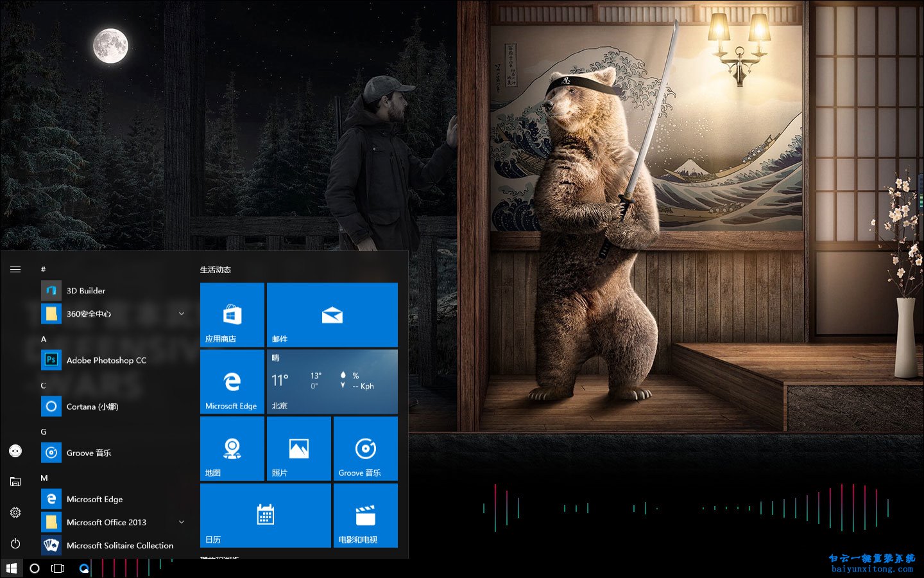Launch Microsoft Solitaire Collection
Image resolution: width=924 pixels, height=578 pixels.
click(119, 545)
